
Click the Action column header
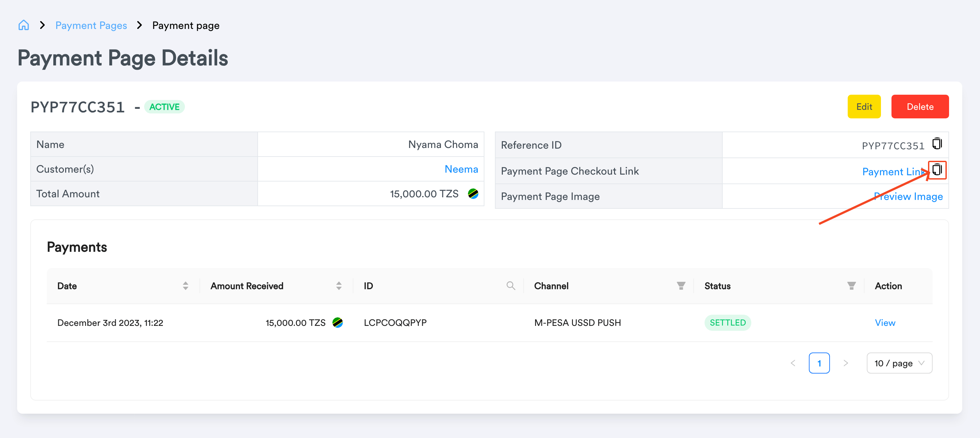coord(888,286)
